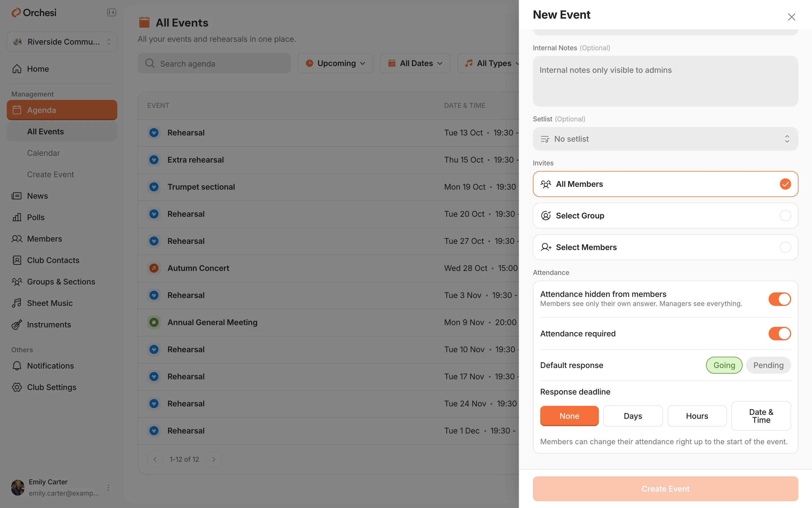Click the Club Settings gear icon
The image size is (812, 508).
pyautogui.click(x=17, y=387)
